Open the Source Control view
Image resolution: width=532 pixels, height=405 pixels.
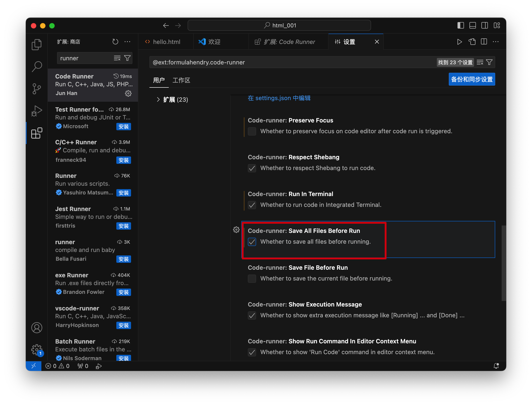click(x=37, y=89)
